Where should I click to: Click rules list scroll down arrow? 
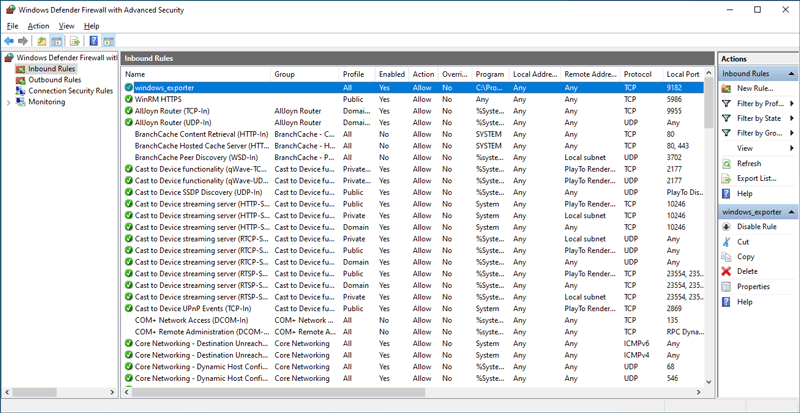tap(709, 381)
